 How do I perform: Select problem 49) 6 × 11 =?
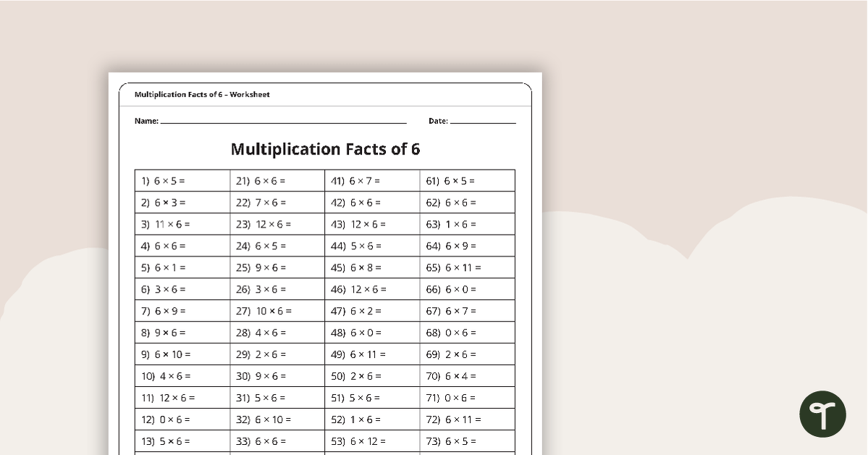pyautogui.click(x=358, y=354)
